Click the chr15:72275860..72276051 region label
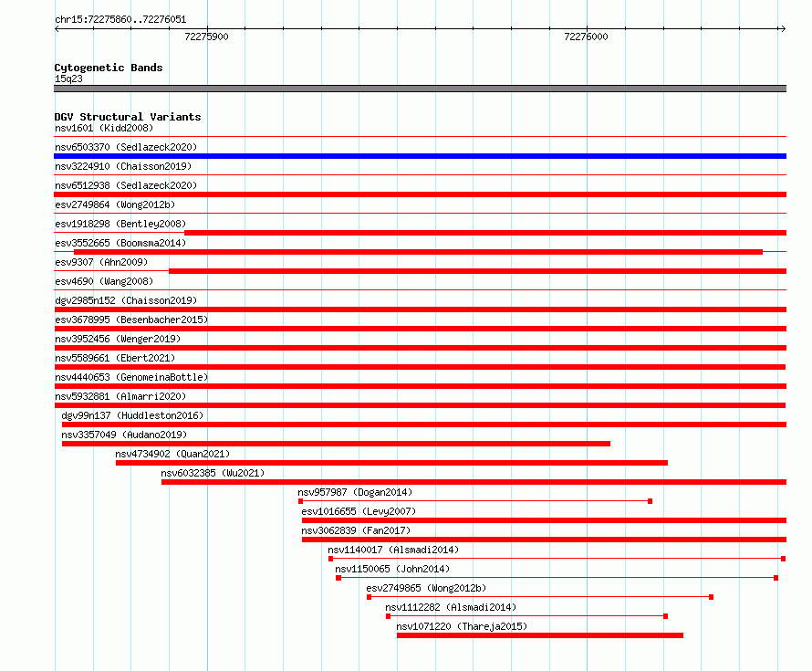 pos(120,19)
